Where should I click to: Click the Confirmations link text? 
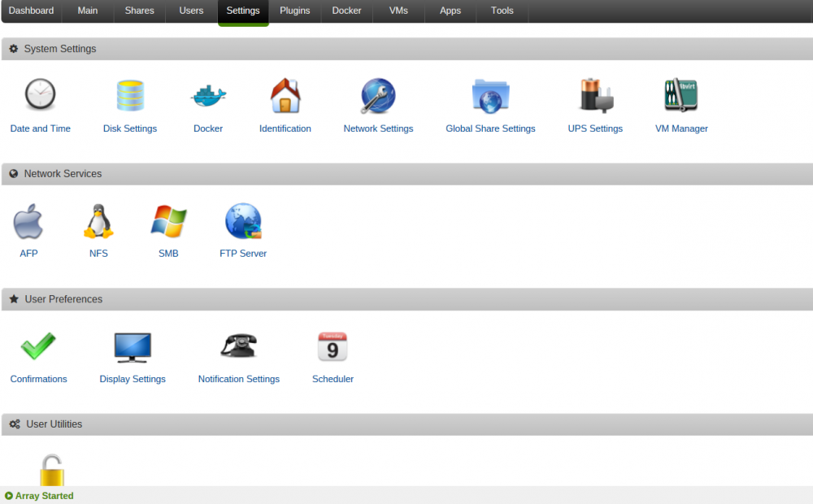coord(39,379)
